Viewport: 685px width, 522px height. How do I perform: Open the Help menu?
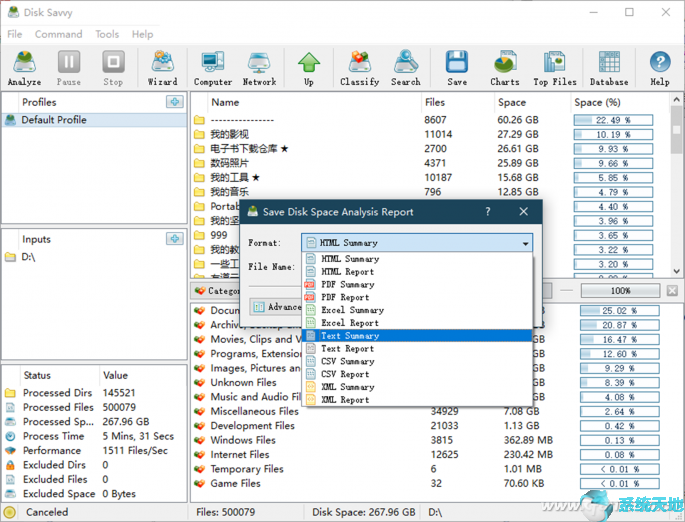point(142,34)
